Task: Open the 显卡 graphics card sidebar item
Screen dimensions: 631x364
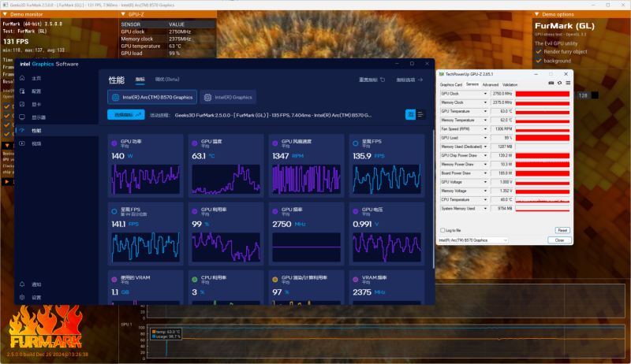Action: [23, 104]
